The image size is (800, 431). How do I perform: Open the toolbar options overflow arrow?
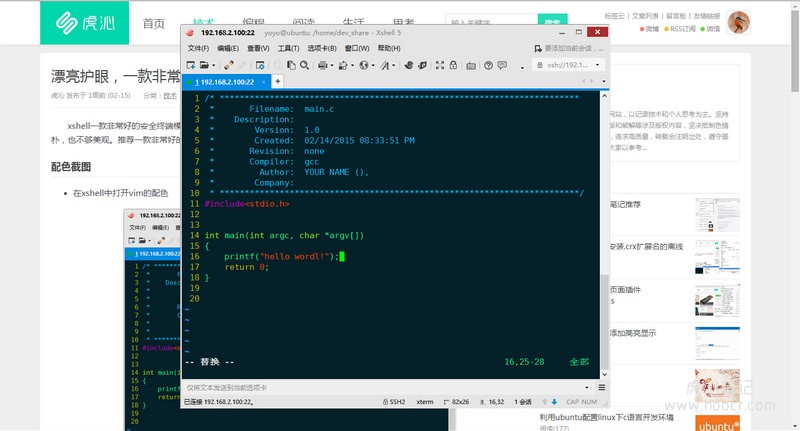[x=522, y=67]
